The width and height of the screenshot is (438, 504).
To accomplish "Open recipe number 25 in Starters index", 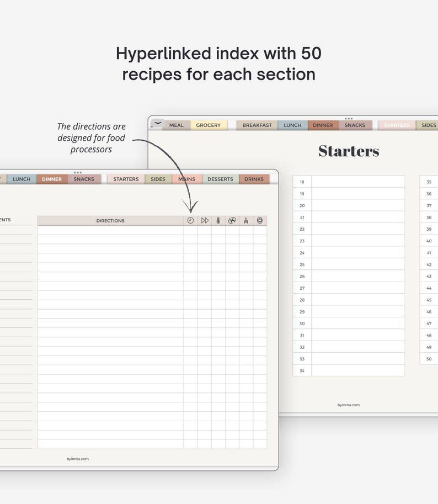I will [302, 264].
